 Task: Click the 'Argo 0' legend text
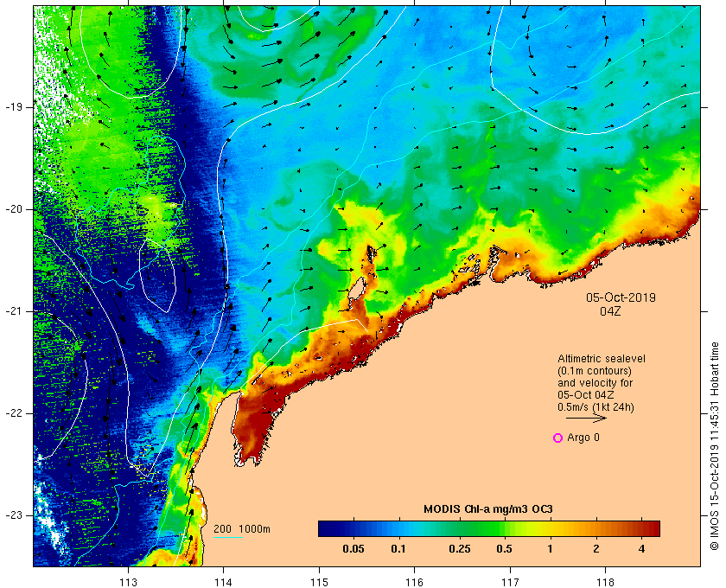coord(583,438)
